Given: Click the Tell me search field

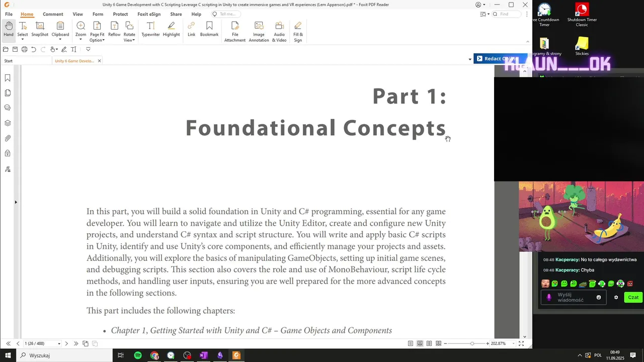Looking at the screenshot, I should 225,14.
